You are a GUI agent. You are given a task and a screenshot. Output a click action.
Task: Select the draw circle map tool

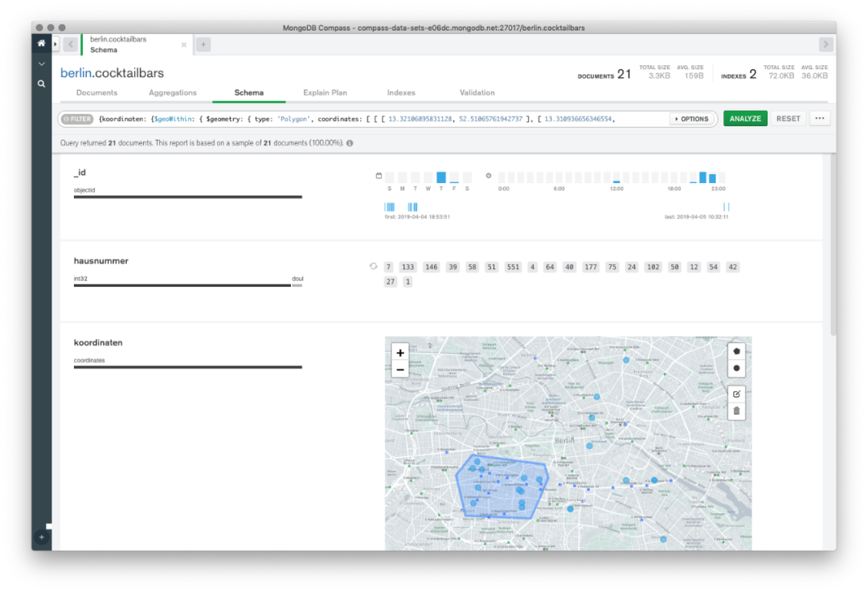tap(736, 369)
